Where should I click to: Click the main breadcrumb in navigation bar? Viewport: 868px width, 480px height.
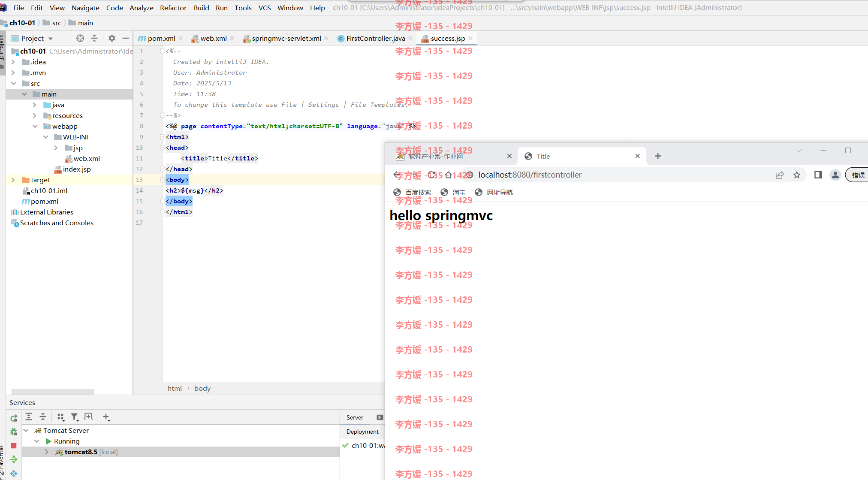[x=81, y=23]
